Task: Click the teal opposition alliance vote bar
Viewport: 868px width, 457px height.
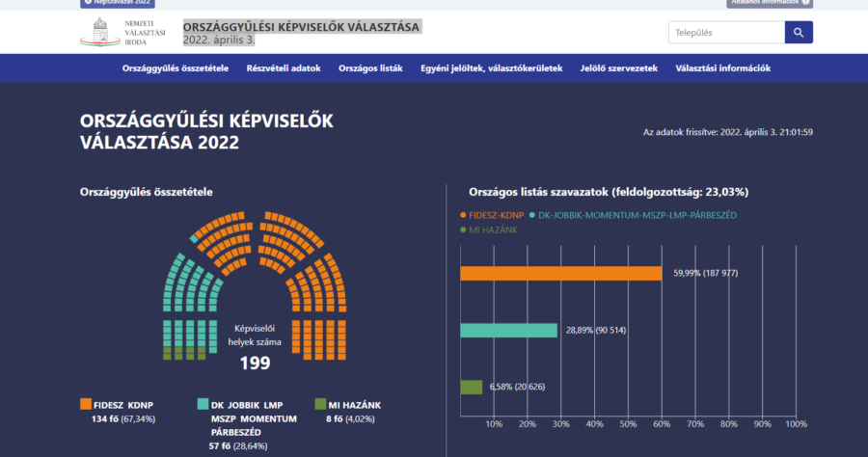Action: click(x=508, y=331)
